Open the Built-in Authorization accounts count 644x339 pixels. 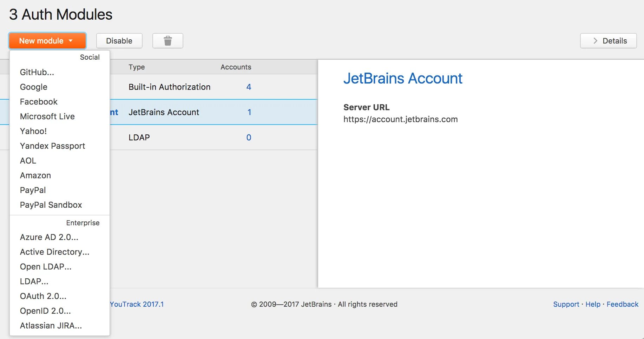coord(249,87)
